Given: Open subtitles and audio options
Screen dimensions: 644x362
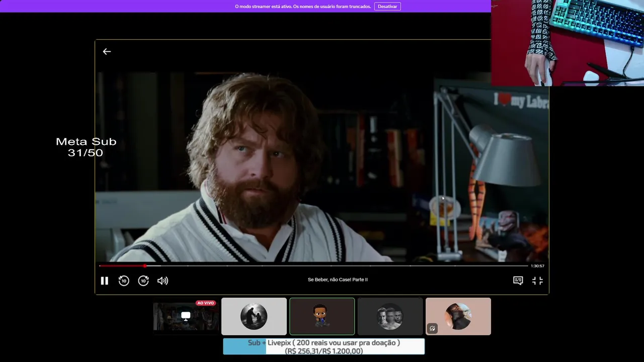Looking at the screenshot, I should (x=518, y=281).
